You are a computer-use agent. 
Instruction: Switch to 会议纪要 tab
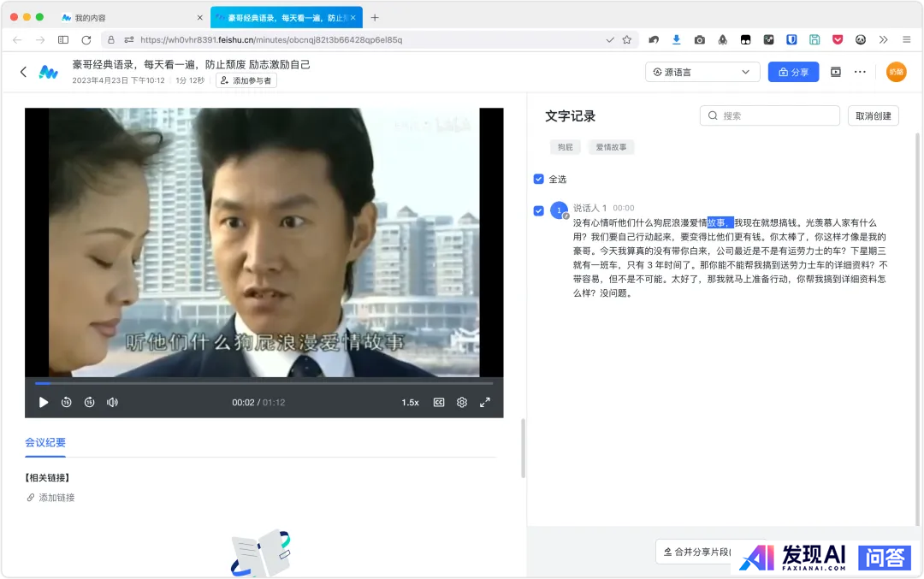tap(45, 442)
